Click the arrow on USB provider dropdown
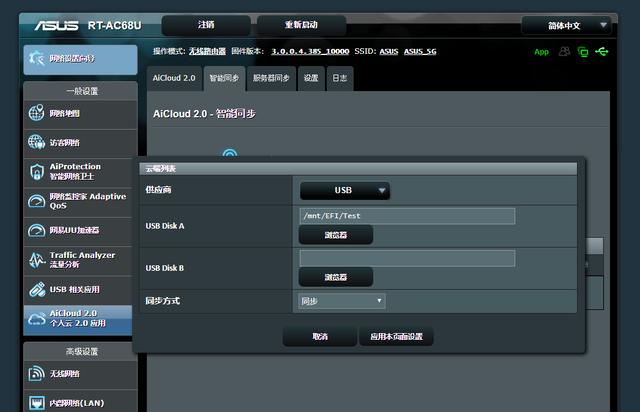This screenshot has width=640, height=412. click(382, 190)
